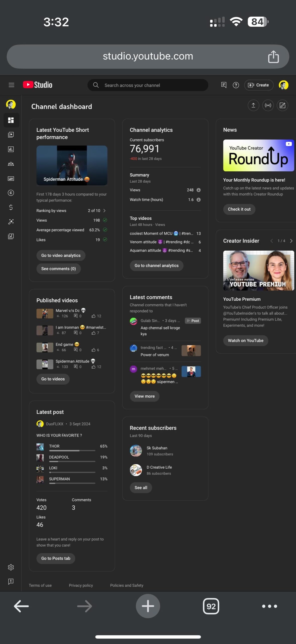Click Go to video analytics button
This screenshot has width=296, height=644.
coord(61,256)
